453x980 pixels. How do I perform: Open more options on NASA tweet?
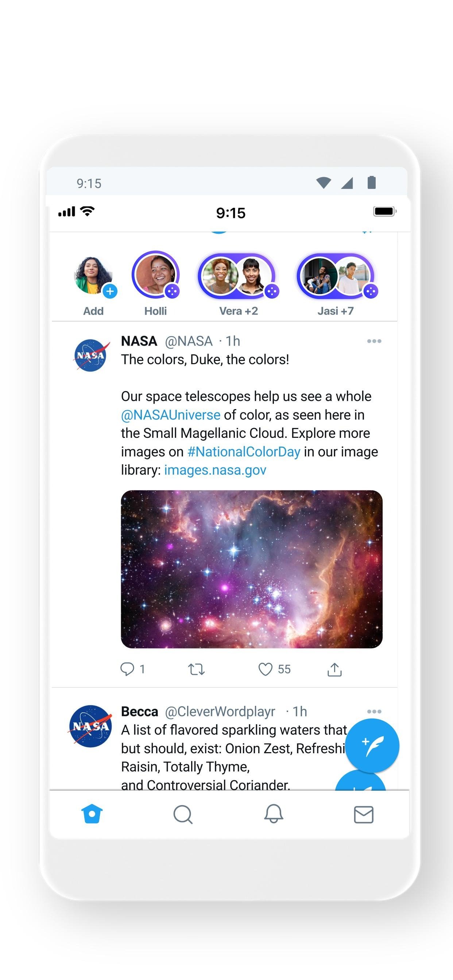(x=374, y=341)
